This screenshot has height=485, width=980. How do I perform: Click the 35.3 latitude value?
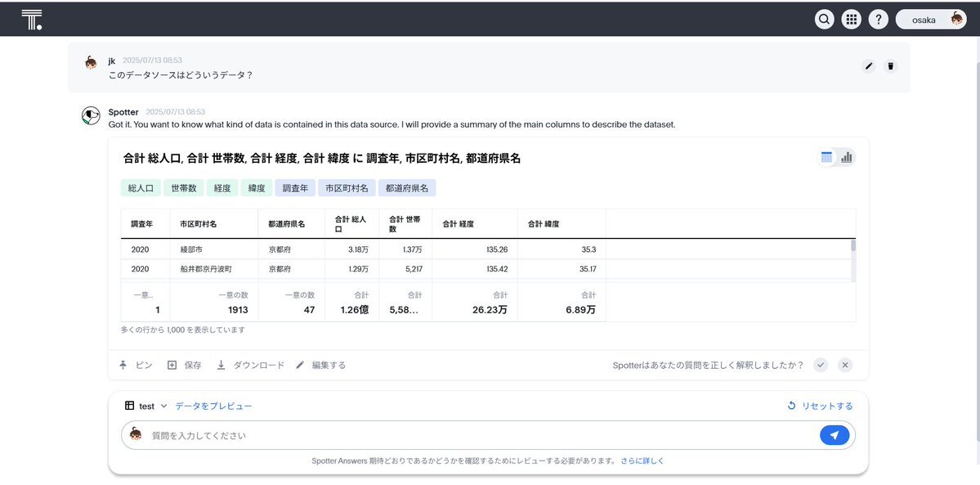[x=588, y=249]
